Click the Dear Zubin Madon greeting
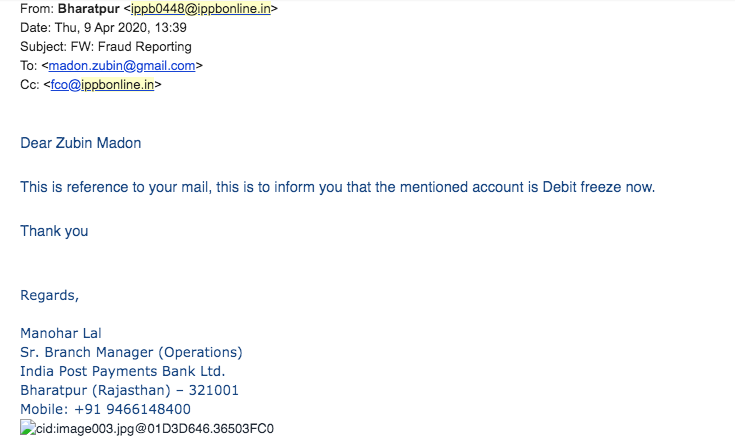Screen dimensions: 735x448 pyautogui.click(x=81, y=143)
